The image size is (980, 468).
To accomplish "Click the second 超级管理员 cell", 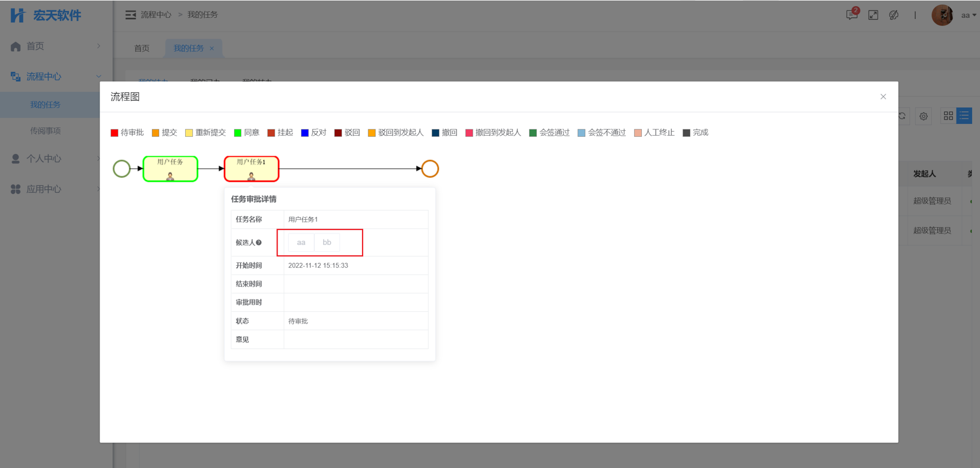I will [932, 230].
